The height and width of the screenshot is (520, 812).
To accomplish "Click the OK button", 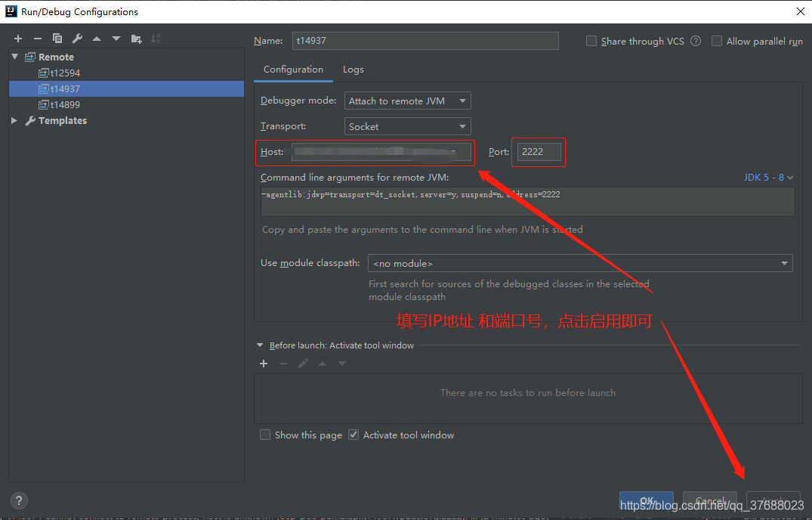I will pos(647,500).
